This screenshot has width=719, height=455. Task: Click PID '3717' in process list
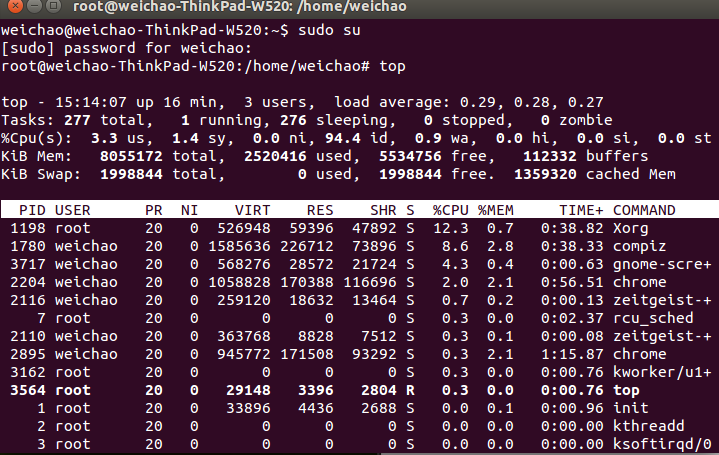pos(28,264)
